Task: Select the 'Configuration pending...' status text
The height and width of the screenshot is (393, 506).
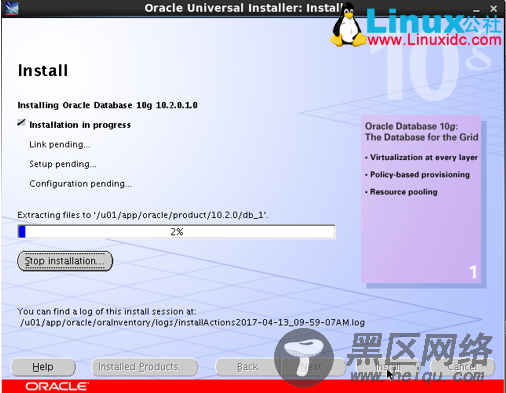Action: (80, 184)
